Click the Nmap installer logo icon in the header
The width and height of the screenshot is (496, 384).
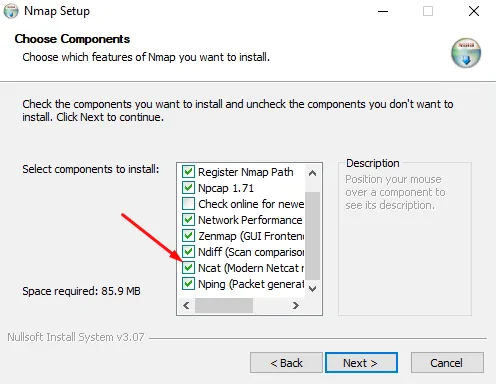pyautogui.click(x=466, y=53)
